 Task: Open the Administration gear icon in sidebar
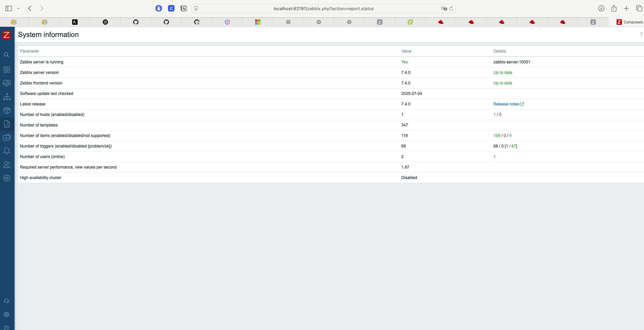tap(7, 178)
